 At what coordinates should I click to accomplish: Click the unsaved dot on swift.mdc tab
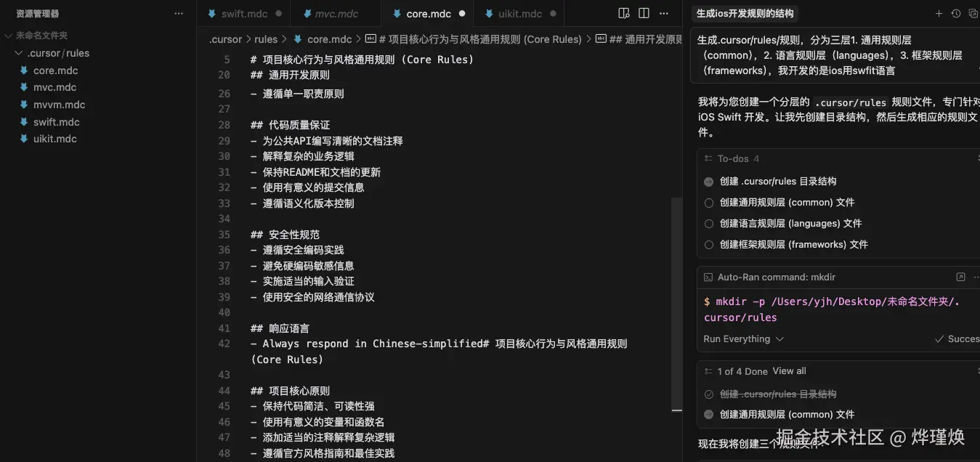[x=279, y=14]
